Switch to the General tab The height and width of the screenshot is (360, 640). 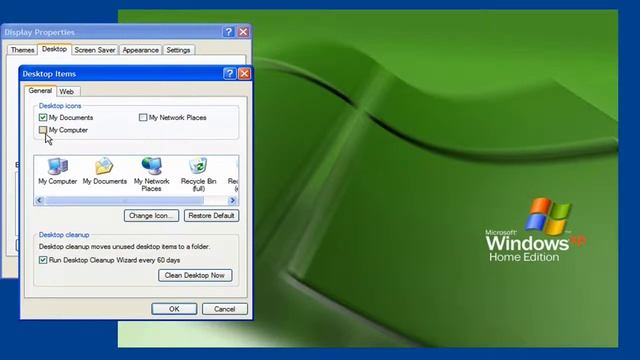click(x=40, y=91)
